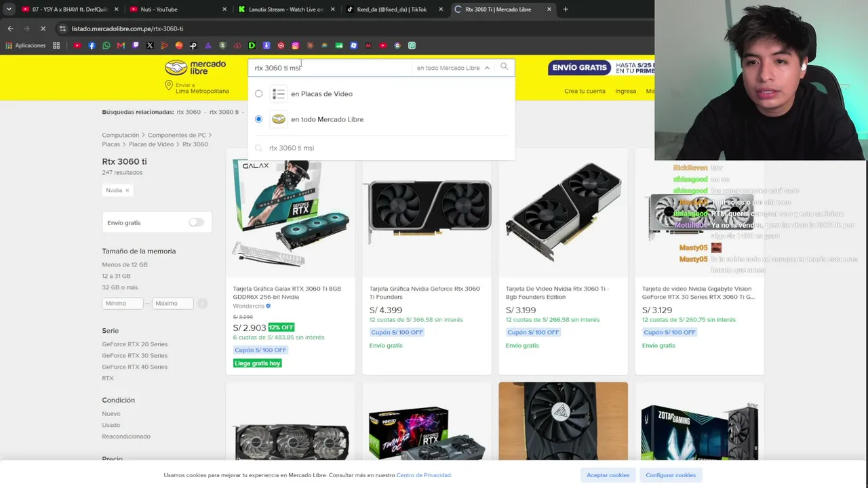
Task: Go back to the previous page
Action: pyautogui.click(x=10, y=28)
